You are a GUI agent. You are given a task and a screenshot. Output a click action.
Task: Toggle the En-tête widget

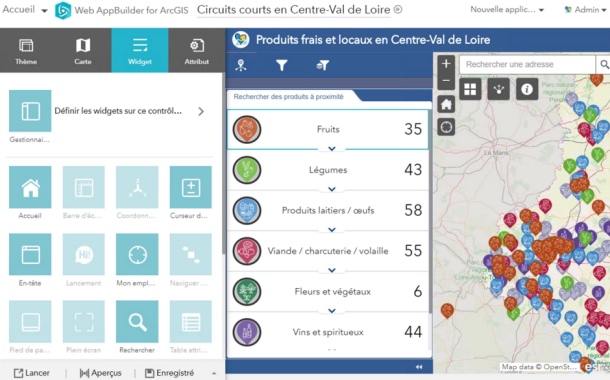click(30, 254)
